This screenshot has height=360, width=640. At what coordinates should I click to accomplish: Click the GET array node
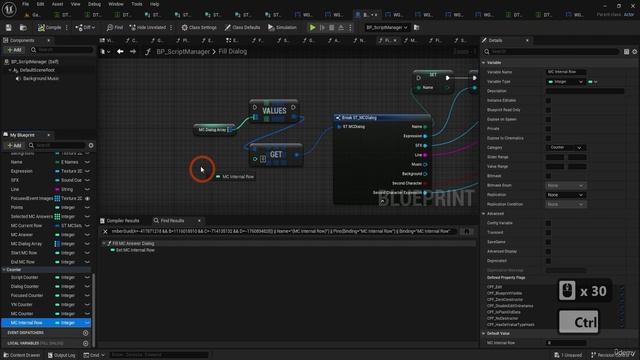pos(276,155)
